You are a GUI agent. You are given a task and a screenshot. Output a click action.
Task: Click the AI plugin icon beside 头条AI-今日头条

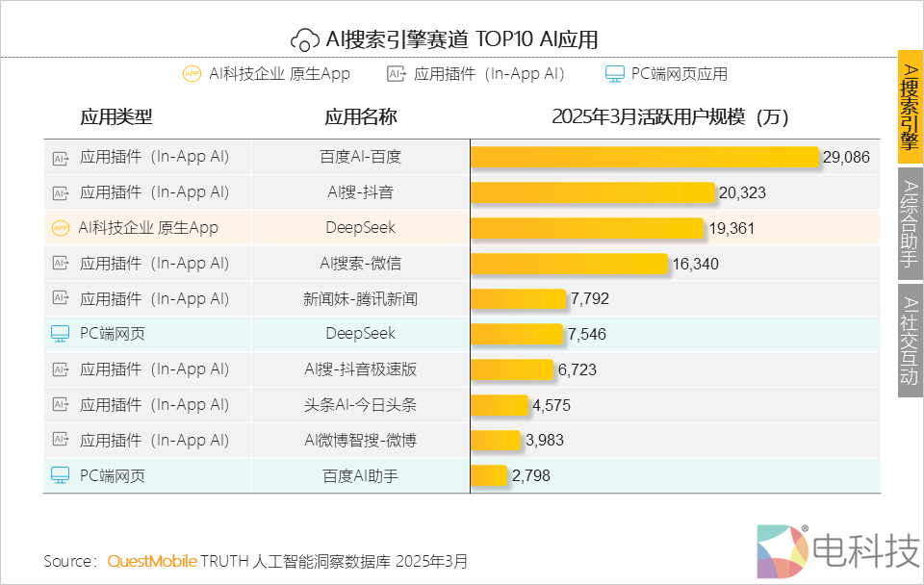[x=61, y=405]
